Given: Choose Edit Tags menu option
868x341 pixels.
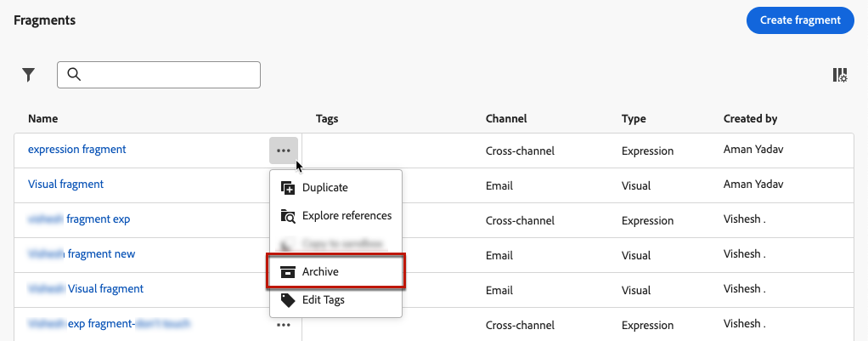Looking at the screenshot, I should pos(323,300).
